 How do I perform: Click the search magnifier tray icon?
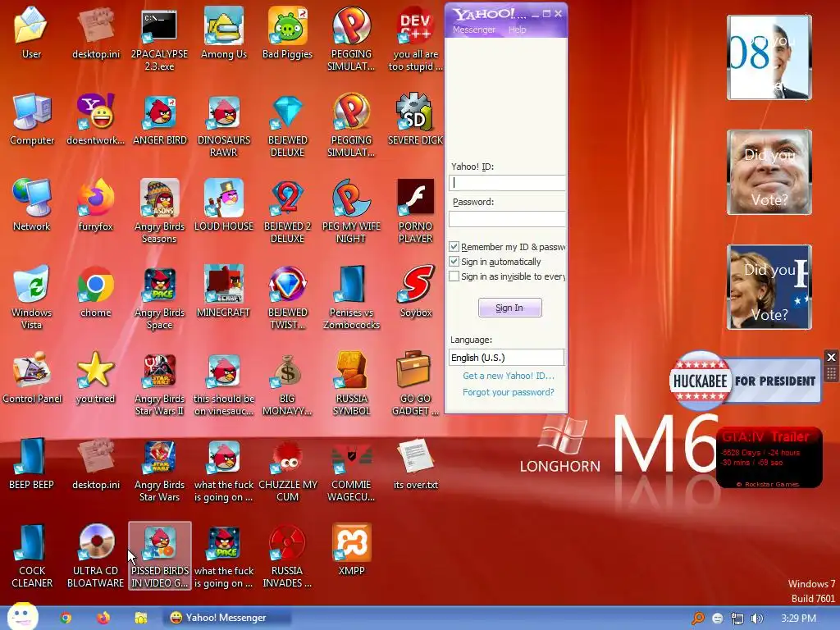click(697, 619)
